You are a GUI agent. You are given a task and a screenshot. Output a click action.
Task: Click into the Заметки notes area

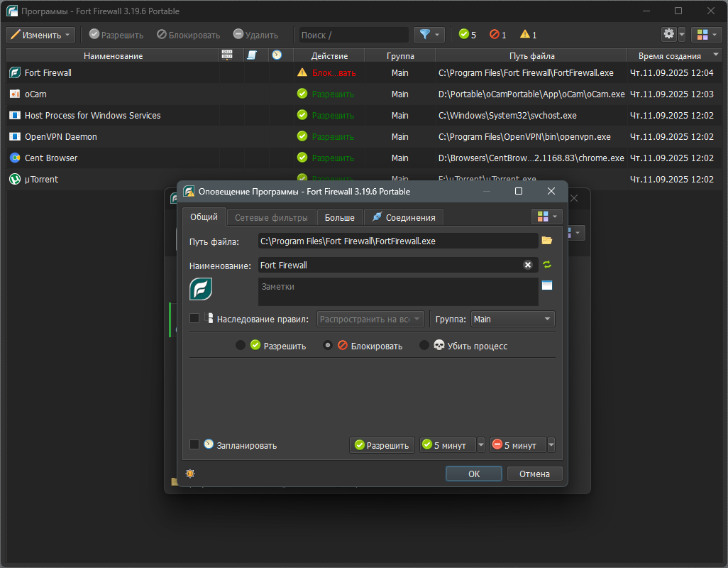pos(398,292)
